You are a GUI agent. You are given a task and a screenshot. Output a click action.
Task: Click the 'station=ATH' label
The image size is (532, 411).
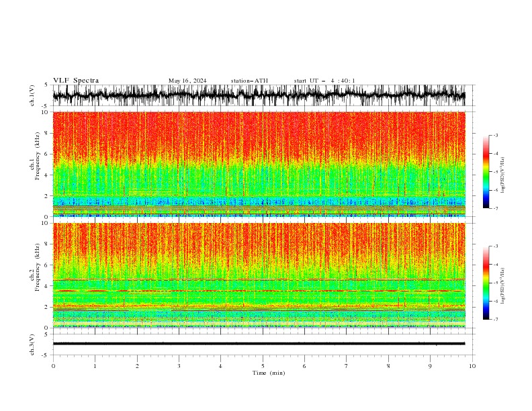249,81
